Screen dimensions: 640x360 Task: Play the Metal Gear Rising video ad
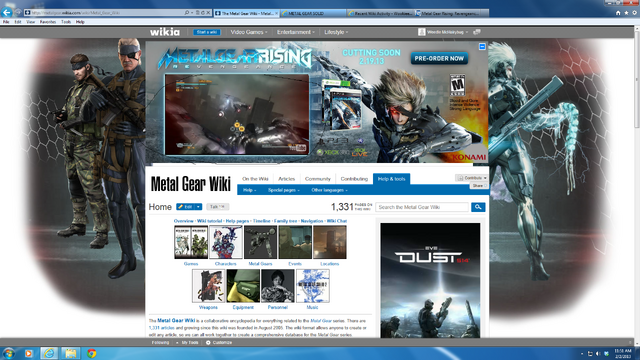(237, 114)
